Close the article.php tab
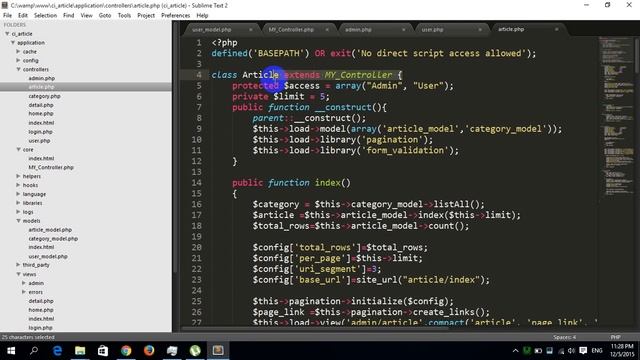Viewport: 640px width, 360px height. click(x=556, y=29)
